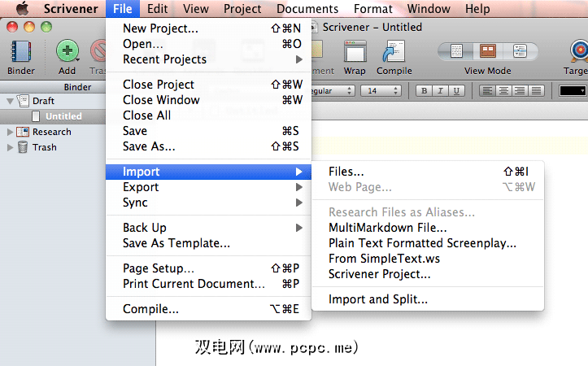Collapse the Draft folder

(x=10, y=101)
